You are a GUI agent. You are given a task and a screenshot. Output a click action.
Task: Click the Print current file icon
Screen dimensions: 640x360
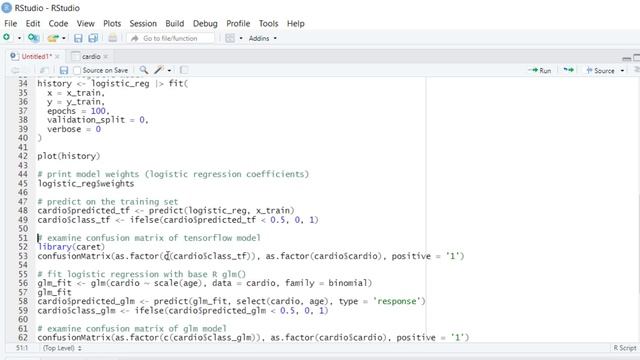point(112,38)
